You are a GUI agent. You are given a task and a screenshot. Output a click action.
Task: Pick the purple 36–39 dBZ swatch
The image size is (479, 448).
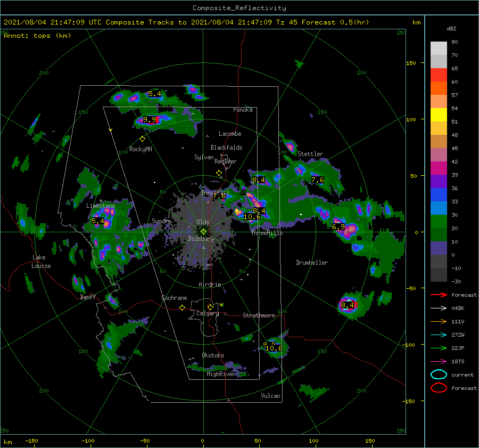pos(439,182)
